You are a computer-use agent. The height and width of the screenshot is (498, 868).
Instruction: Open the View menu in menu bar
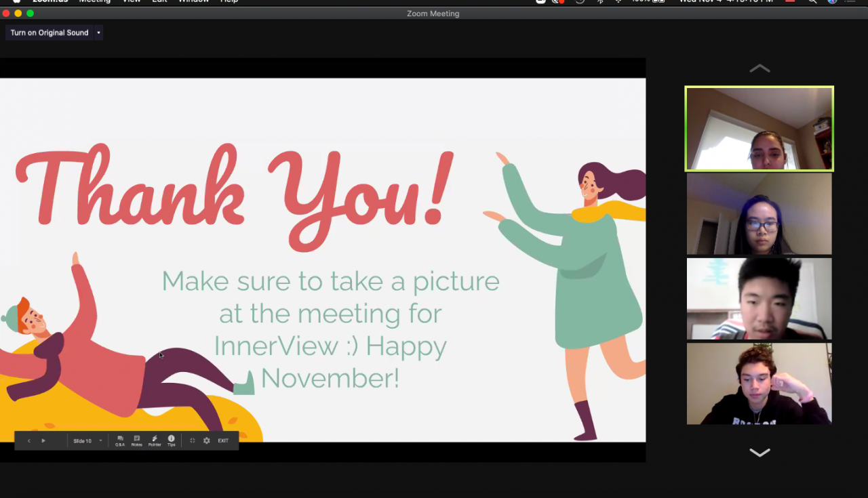pos(132,1)
